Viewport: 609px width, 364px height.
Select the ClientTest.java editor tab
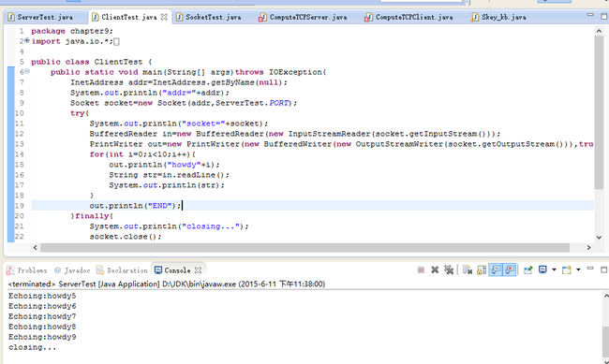pyautogui.click(x=129, y=17)
